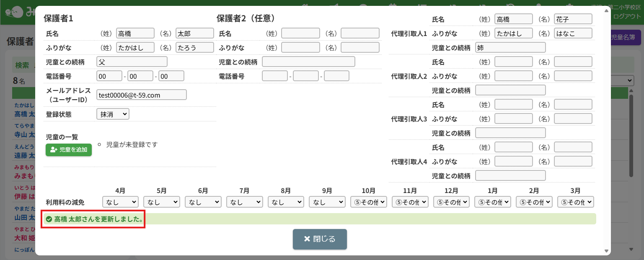Image resolution: width=644 pixels, height=260 pixels.
Task: Click the add-child person icon
Action: pyautogui.click(x=54, y=150)
